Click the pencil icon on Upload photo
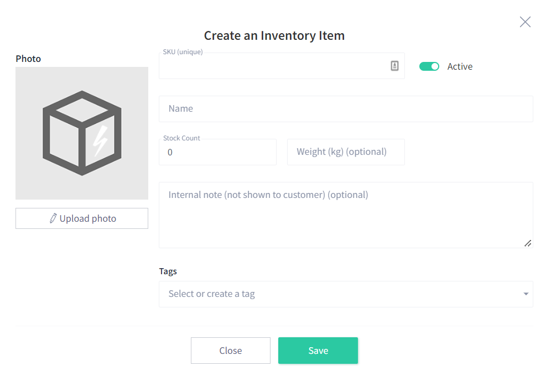Screen dimensions: 551x392 [x=53, y=218]
